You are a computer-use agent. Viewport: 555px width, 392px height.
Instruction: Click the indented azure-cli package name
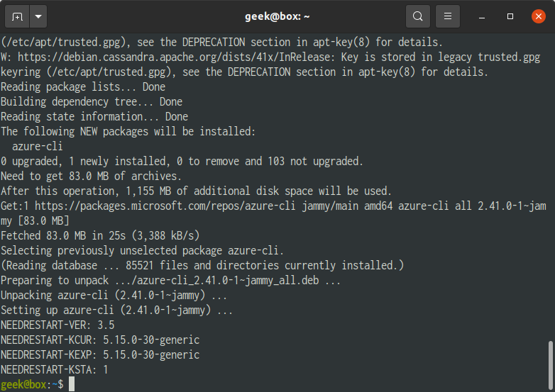click(x=38, y=146)
